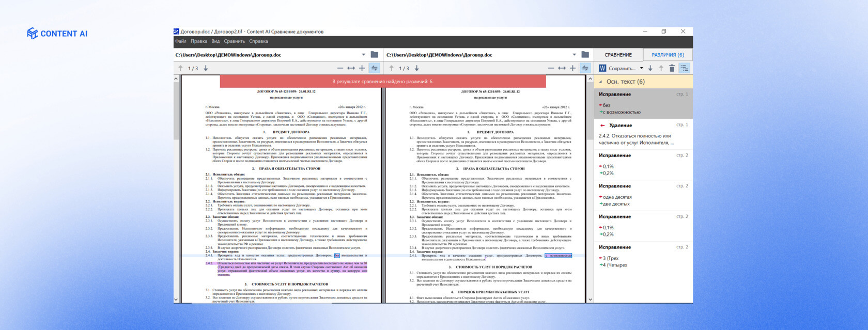Zoom in the left document
This screenshot has height=330, width=868.
(x=362, y=68)
